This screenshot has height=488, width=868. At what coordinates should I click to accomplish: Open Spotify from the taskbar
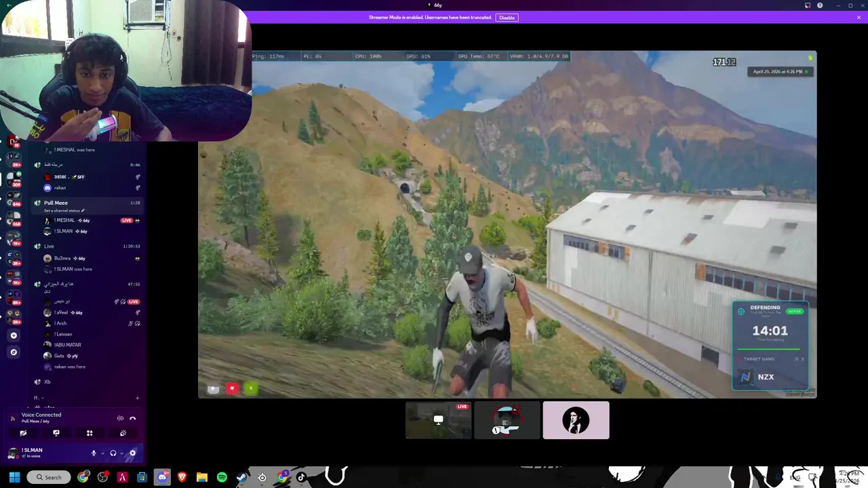coord(222,477)
